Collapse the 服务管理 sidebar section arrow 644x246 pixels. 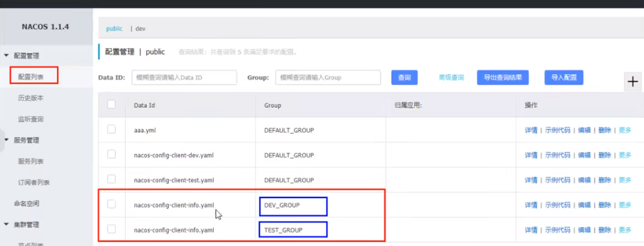coord(7,140)
